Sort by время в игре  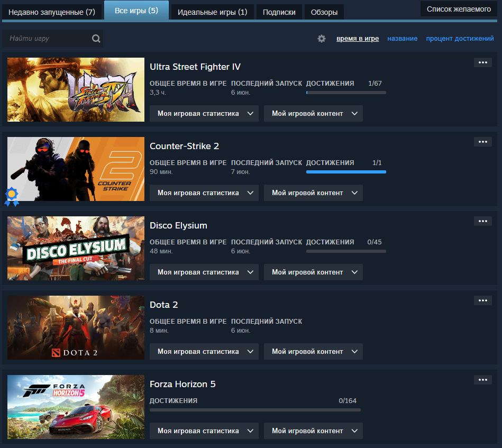pos(358,39)
